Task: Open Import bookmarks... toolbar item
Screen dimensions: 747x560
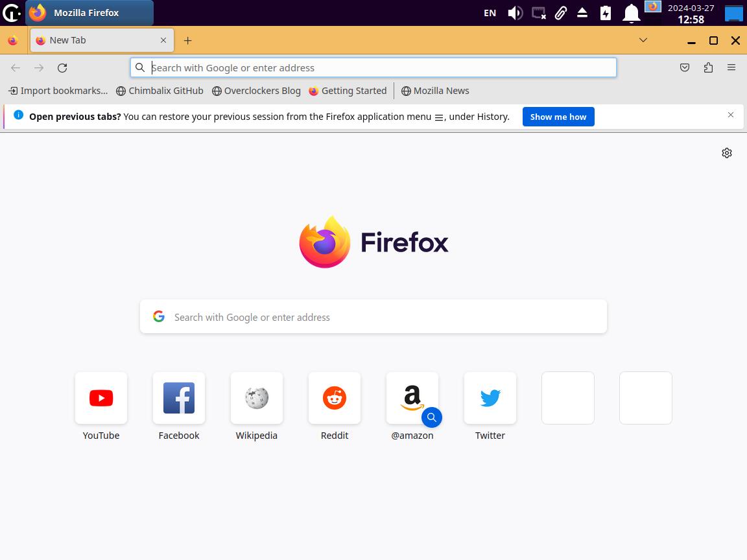Action: point(58,91)
